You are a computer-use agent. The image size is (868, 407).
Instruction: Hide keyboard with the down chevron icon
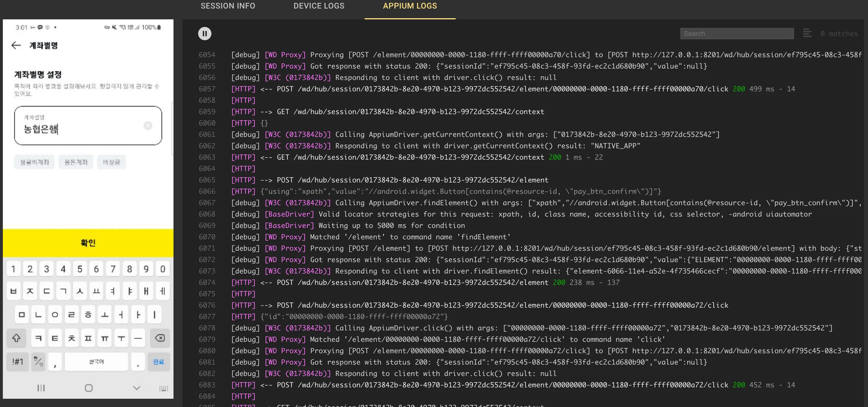click(136, 388)
